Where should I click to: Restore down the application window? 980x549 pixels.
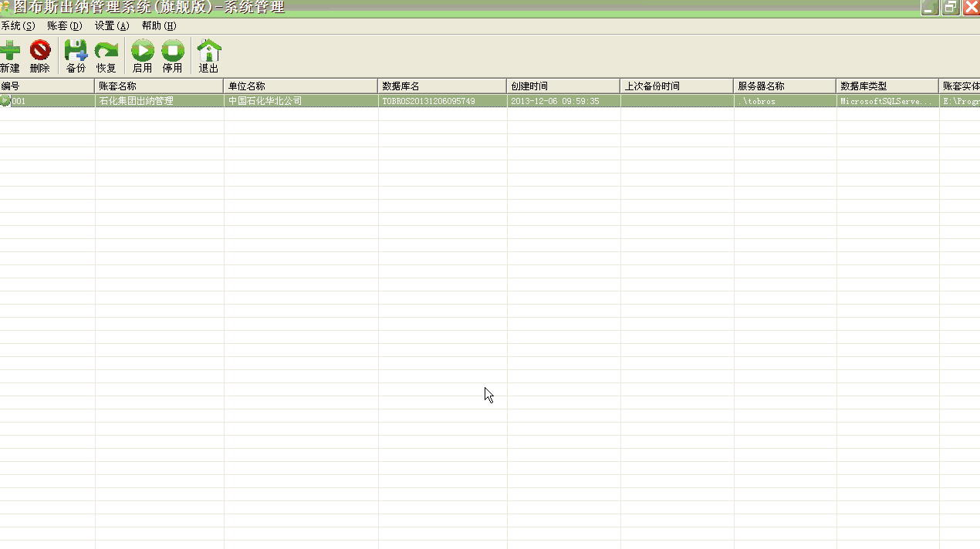tap(950, 8)
